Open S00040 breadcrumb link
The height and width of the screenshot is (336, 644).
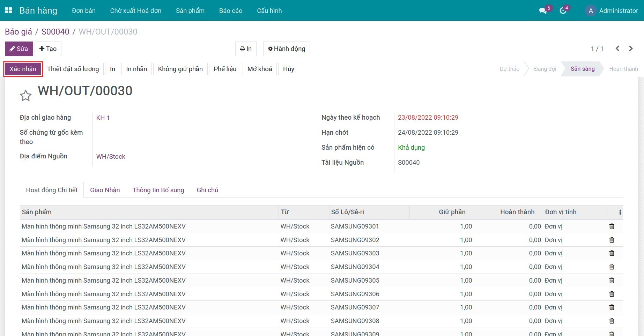coord(55,32)
